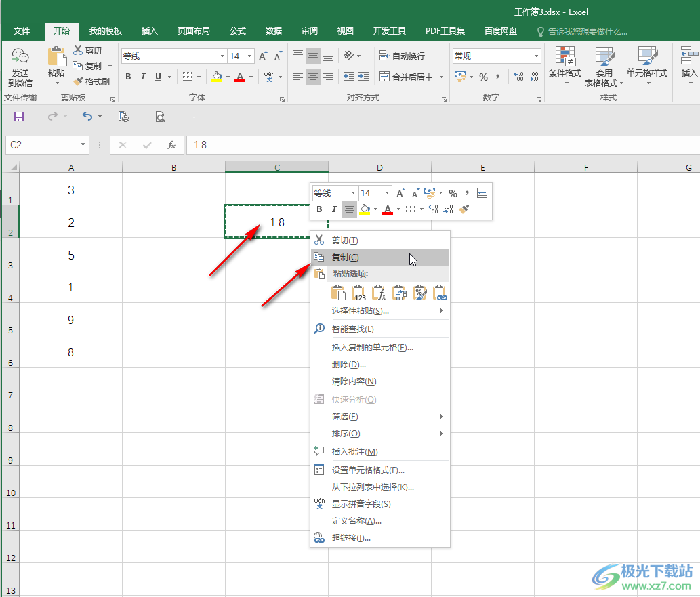Increase decimal places in the ribbon
Image resolution: width=700 pixels, height=597 pixels.
518,77
